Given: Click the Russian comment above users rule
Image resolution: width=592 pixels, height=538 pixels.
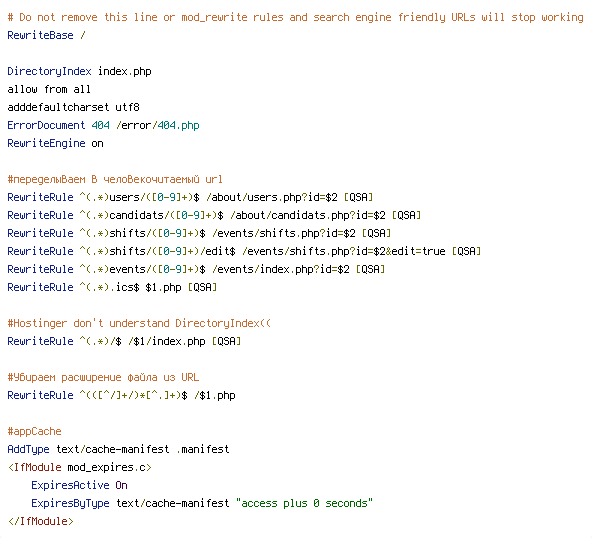Looking at the screenshot, I should [x=115, y=179].
